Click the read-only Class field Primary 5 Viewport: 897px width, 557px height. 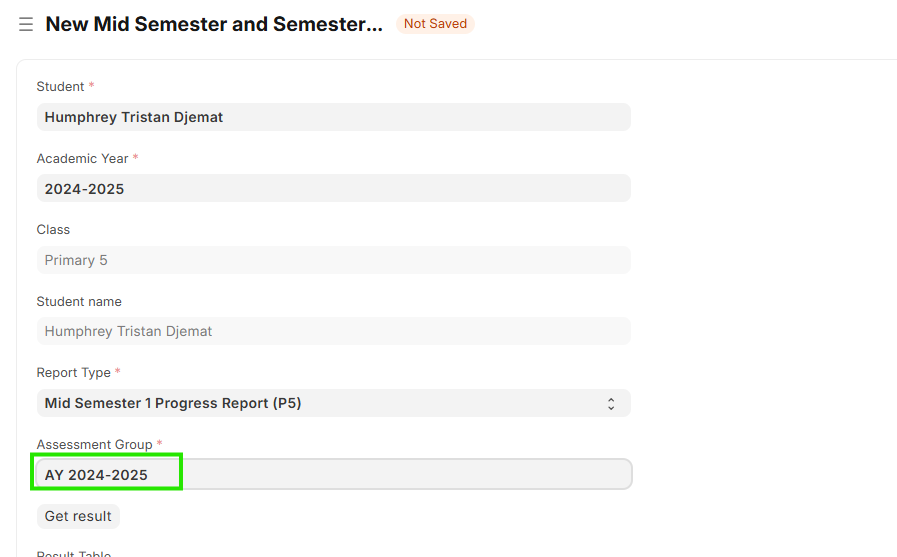point(333,260)
